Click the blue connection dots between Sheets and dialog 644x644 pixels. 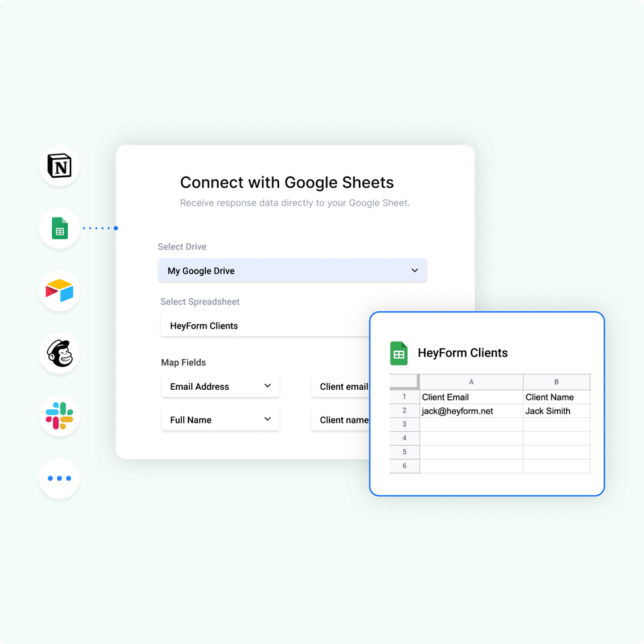[99, 228]
